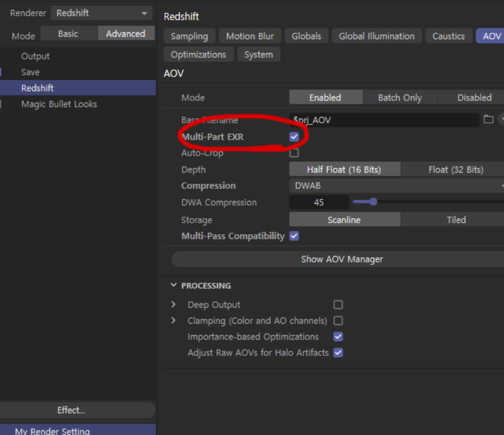Enable Clamping (Color and AO channels) checkbox
The image size is (504, 435).
click(x=338, y=320)
